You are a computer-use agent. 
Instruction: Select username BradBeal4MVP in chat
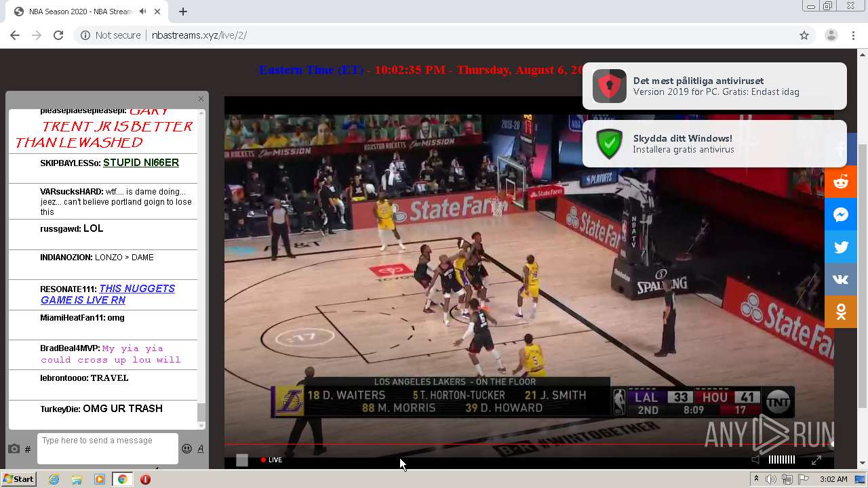tap(70, 348)
